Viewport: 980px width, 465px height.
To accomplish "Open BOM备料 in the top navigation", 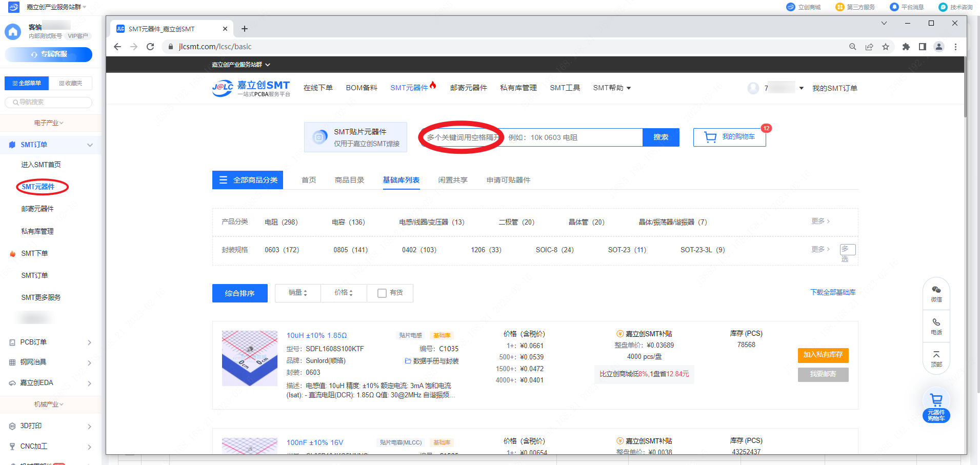I will point(362,88).
